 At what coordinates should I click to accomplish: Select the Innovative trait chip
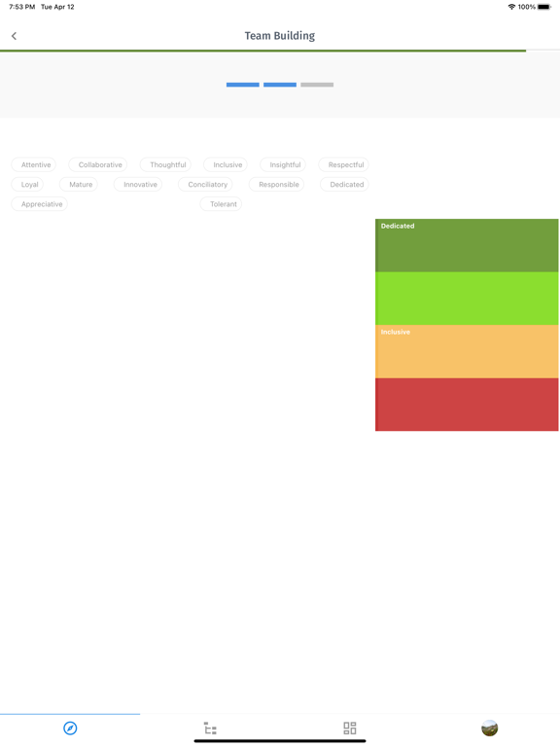tap(138, 185)
